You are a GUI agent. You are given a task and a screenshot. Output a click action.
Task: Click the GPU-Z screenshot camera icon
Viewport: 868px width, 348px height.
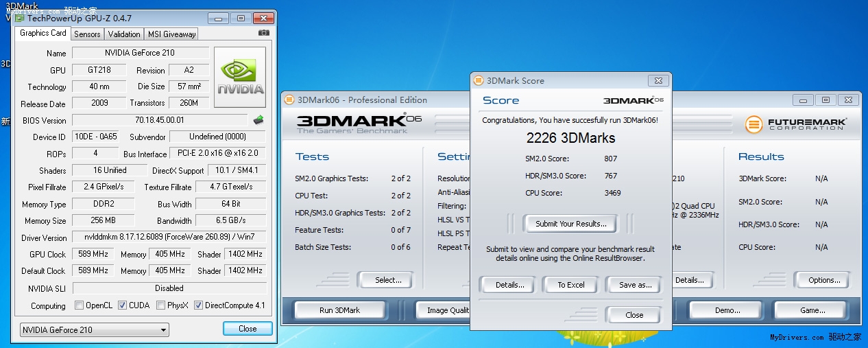point(263,33)
